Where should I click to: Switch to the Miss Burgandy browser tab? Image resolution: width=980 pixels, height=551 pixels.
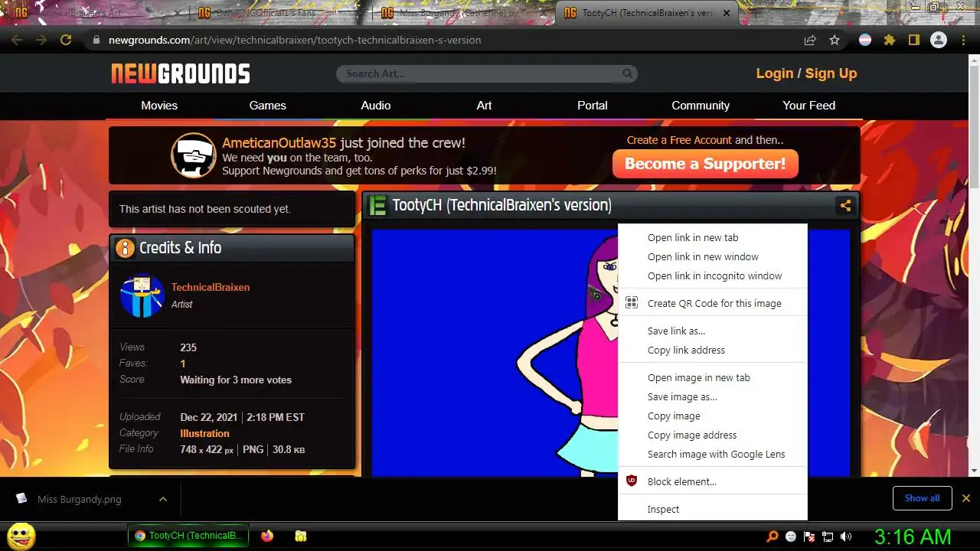(463, 13)
